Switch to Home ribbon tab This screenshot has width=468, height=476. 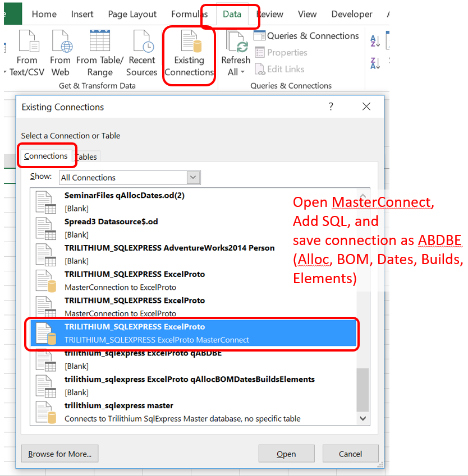point(44,14)
